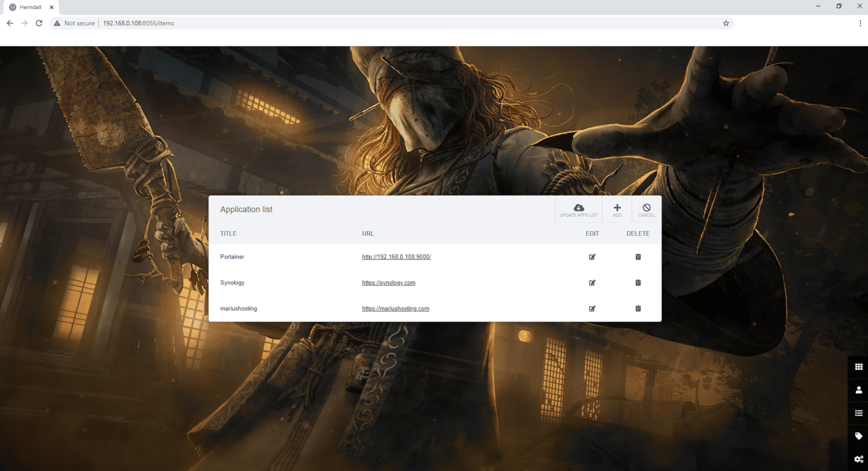Click the DELETE column header
This screenshot has width=868, height=471.
638,234
